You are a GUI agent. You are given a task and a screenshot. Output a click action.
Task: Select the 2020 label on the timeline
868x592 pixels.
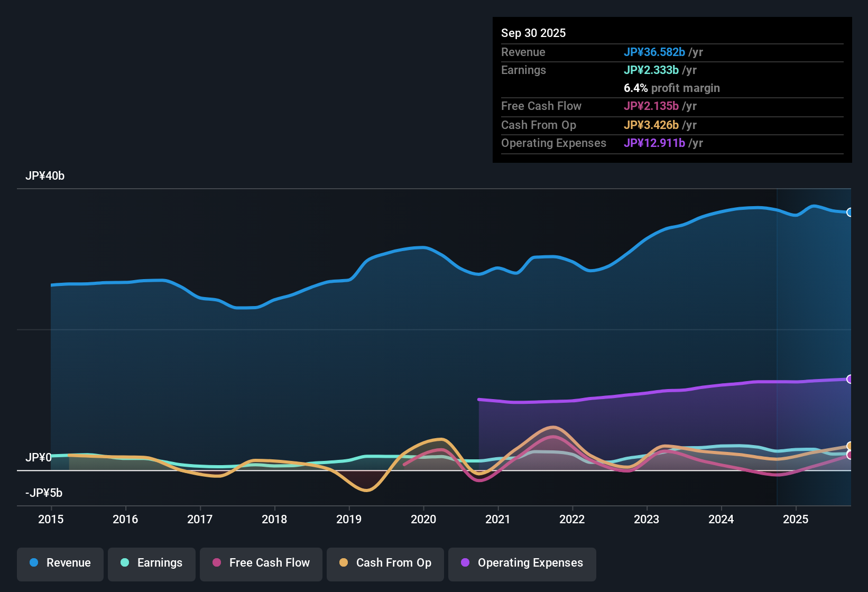(423, 520)
